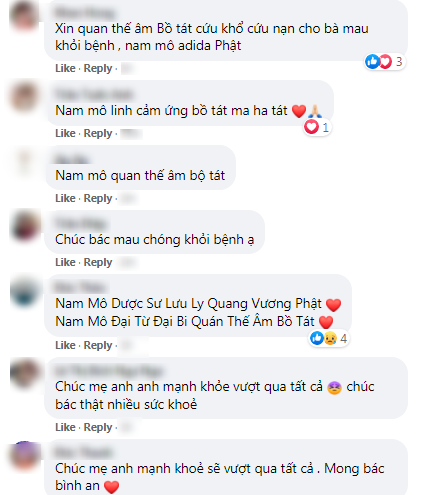The height and width of the screenshot is (495, 444).
Task: Open the first commenter's profile picture
Action: 24,16
